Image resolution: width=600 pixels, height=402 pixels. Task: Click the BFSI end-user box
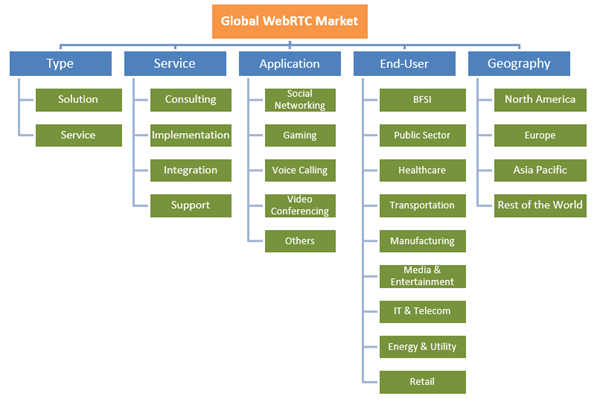422,100
